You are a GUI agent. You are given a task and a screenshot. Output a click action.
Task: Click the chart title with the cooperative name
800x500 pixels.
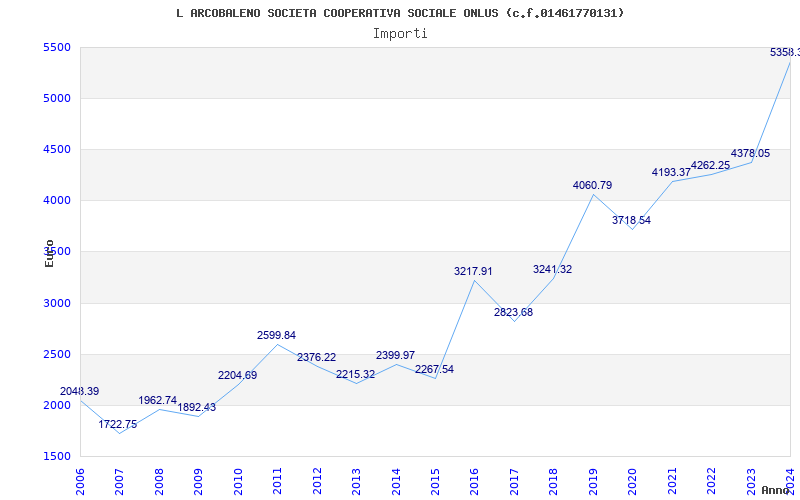pos(400,13)
